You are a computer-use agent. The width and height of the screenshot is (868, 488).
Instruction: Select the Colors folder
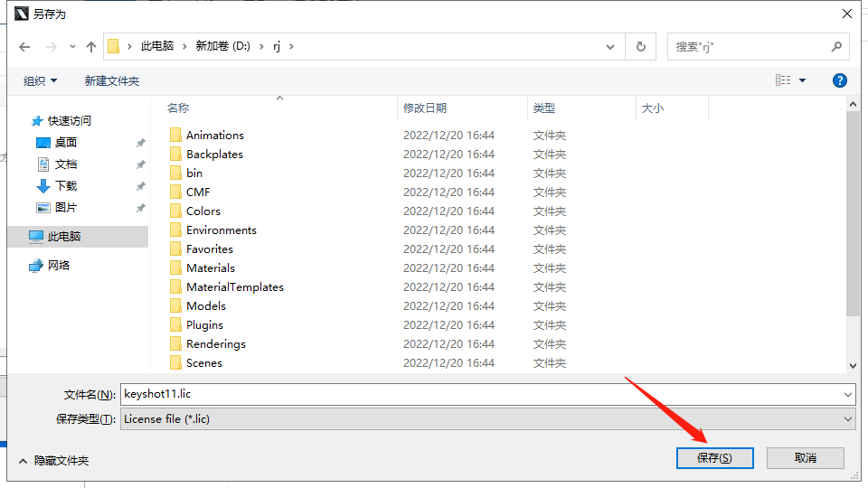coord(203,211)
